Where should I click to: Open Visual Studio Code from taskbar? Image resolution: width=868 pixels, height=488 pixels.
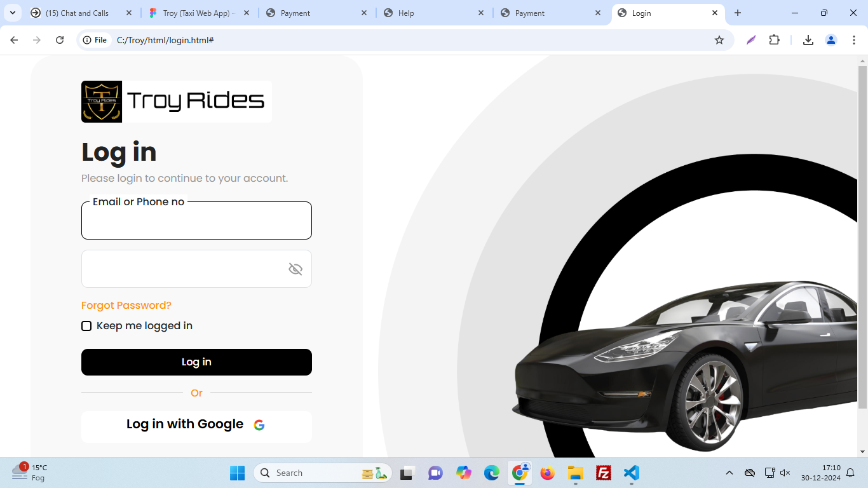[631, 473]
